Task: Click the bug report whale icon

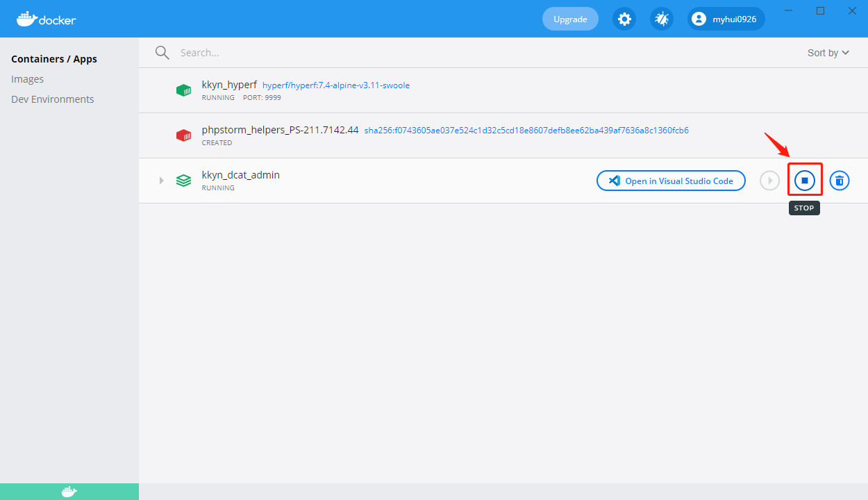Action: pyautogui.click(x=661, y=19)
